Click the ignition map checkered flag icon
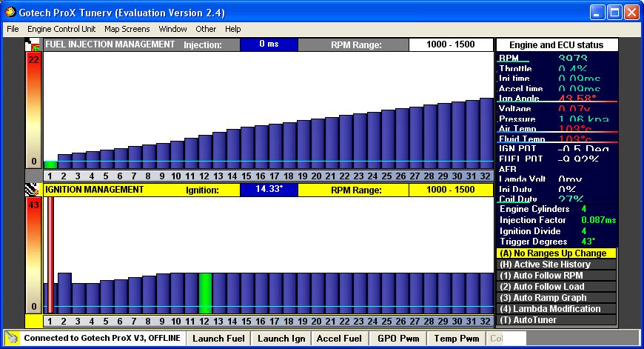Screen dimensions: 644x349 point(33,190)
